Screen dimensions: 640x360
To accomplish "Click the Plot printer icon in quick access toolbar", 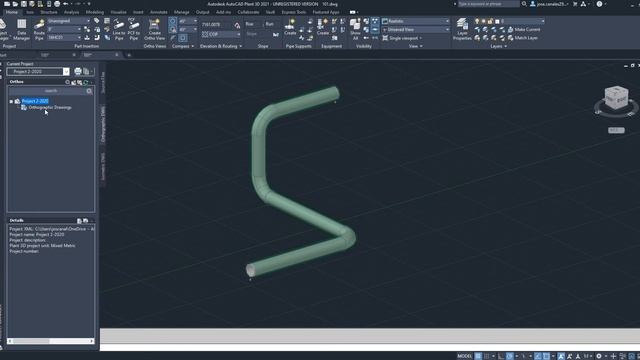I will [57, 4].
